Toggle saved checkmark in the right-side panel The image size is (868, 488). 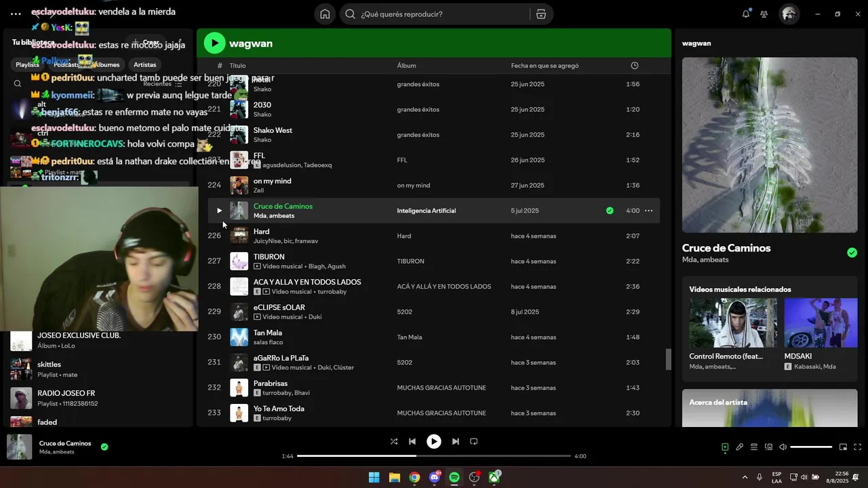(852, 253)
